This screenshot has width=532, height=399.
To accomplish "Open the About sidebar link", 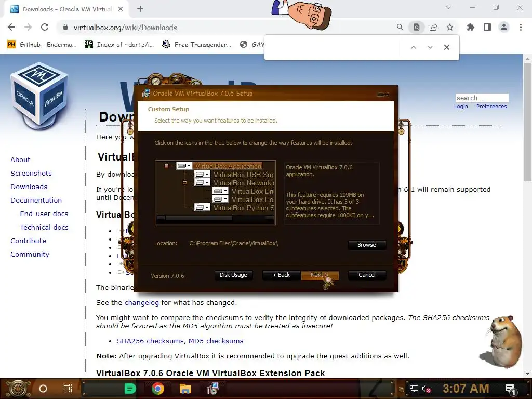I will [20, 160].
